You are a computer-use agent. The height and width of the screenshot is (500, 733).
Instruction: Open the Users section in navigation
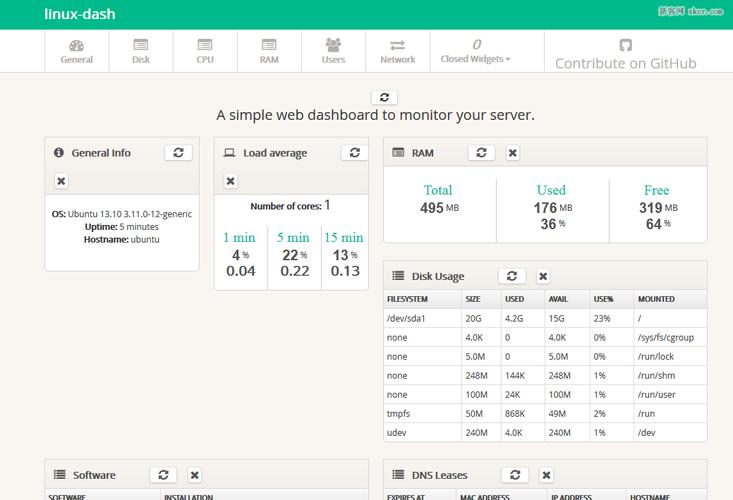coord(333,52)
